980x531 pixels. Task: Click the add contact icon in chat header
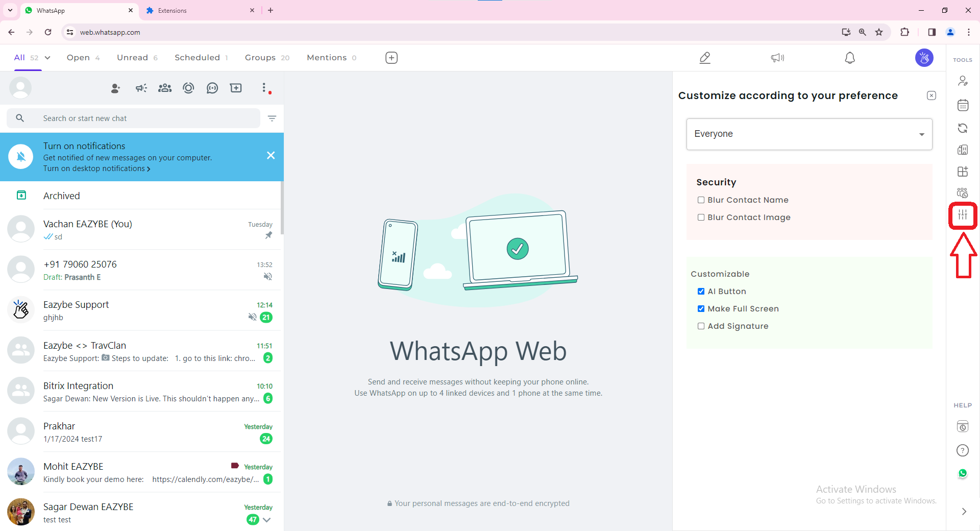tap(116, 88)
